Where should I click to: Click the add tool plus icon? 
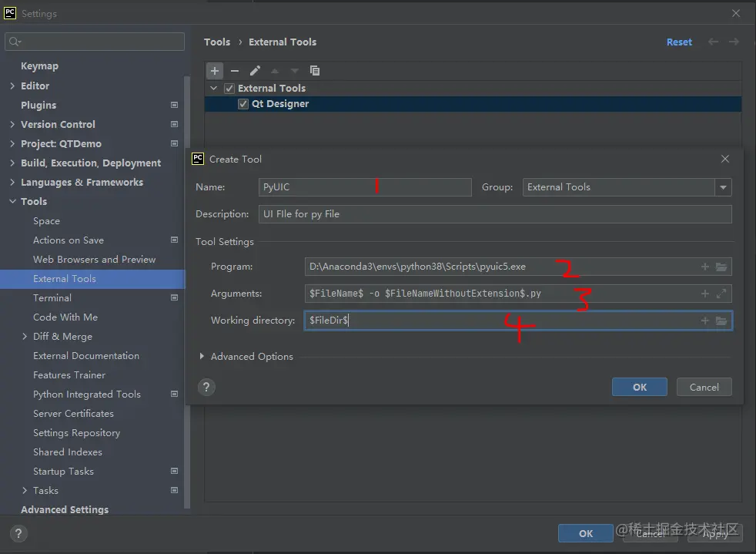click(215, 71)
